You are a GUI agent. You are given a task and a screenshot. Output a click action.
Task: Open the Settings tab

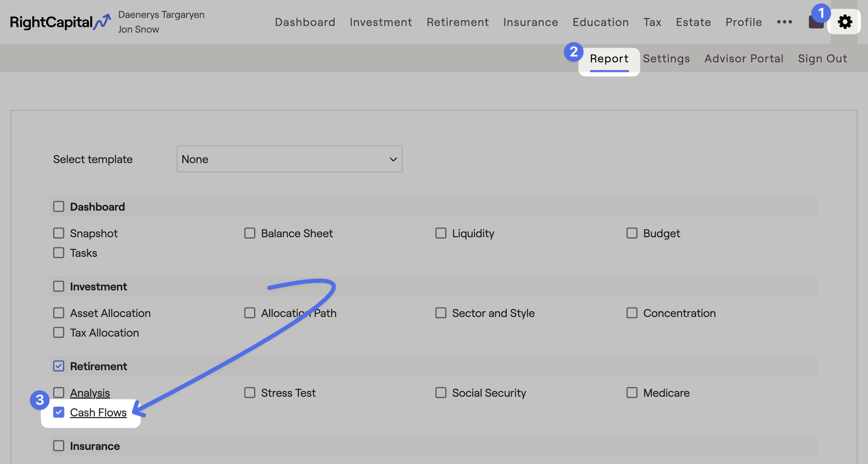click(666, 59)
